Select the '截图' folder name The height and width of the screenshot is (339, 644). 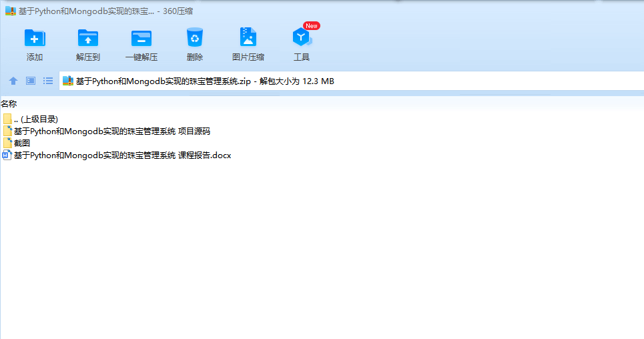(22, 143)
